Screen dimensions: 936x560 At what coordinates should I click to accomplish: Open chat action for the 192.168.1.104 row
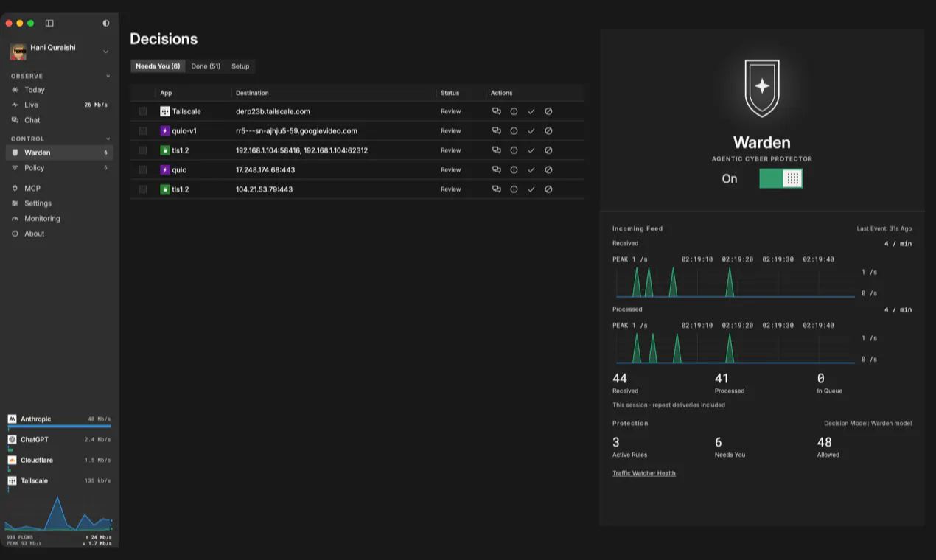497,150
